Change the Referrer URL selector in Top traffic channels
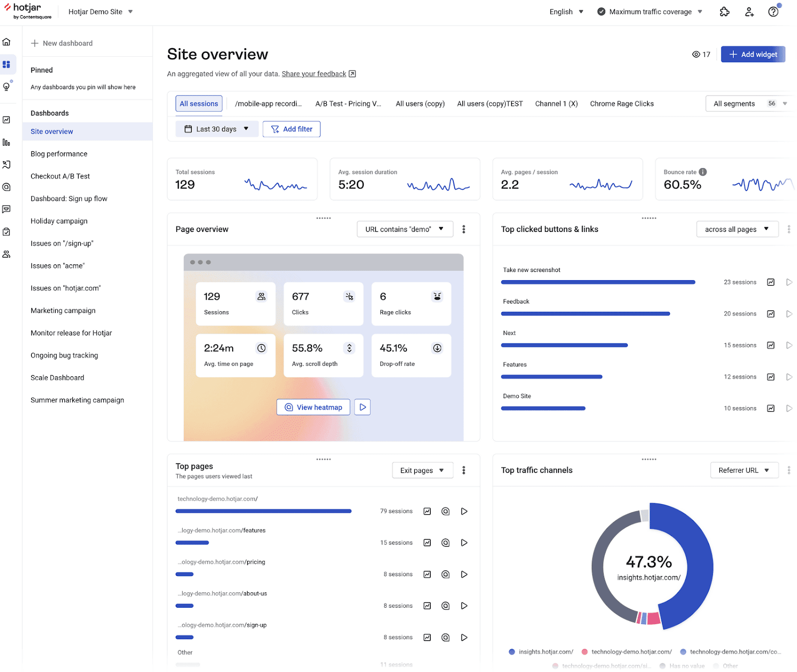Screen dimensions: 797x672 (744, 470)
